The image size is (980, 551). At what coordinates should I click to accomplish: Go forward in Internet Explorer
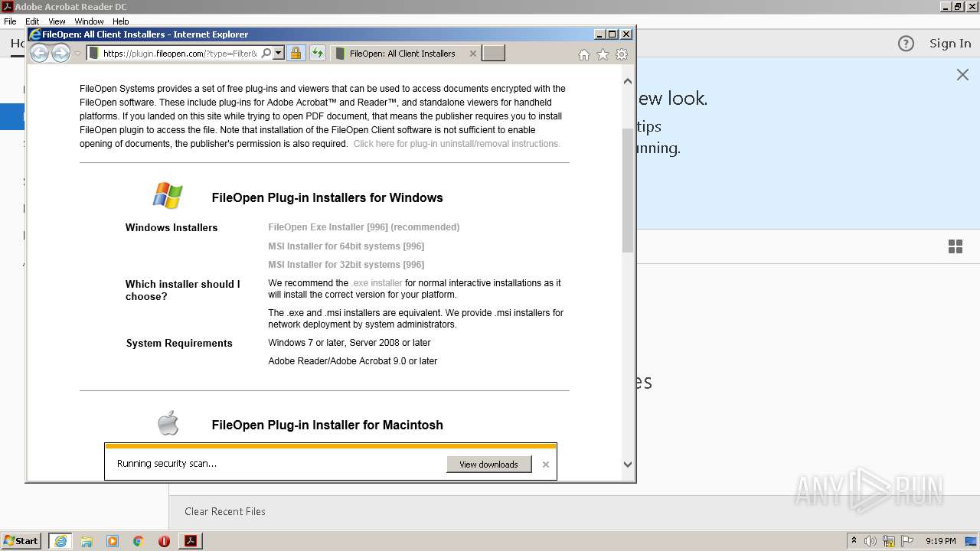coord(60,54)
